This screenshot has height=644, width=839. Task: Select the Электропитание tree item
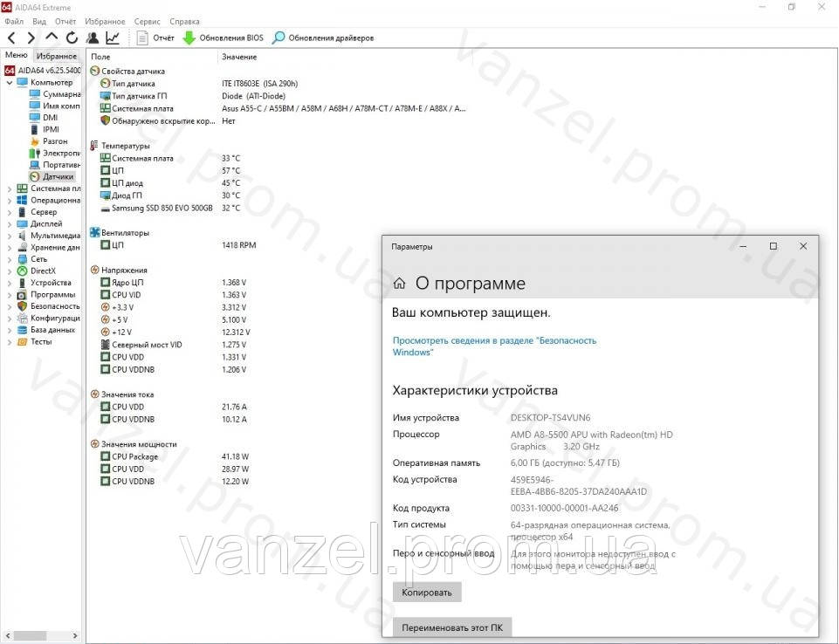pyautogui.click(x=55, y=153)
